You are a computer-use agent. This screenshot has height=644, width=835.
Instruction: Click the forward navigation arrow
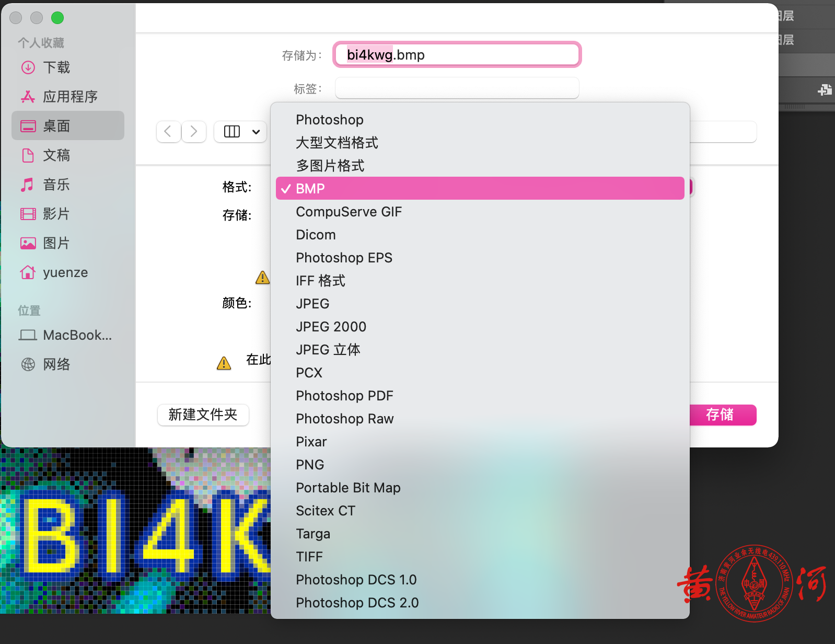point(194,131)
